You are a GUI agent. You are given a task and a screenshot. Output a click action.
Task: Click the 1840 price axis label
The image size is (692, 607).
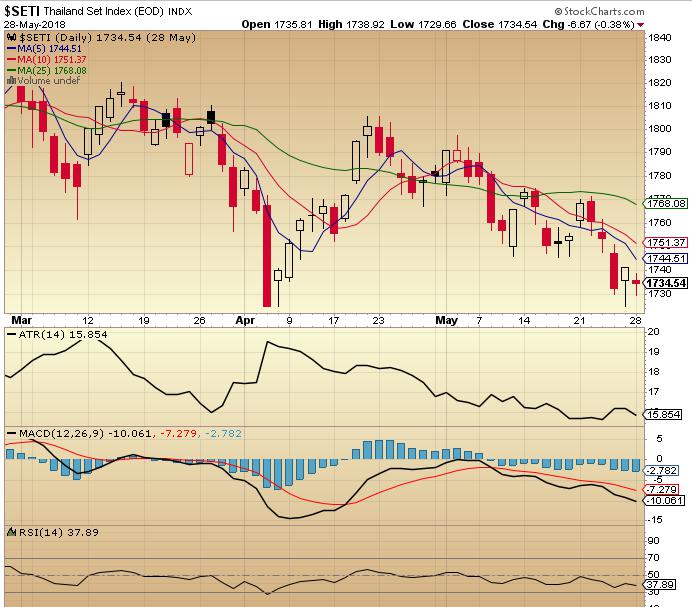click(x=659, y=38)
